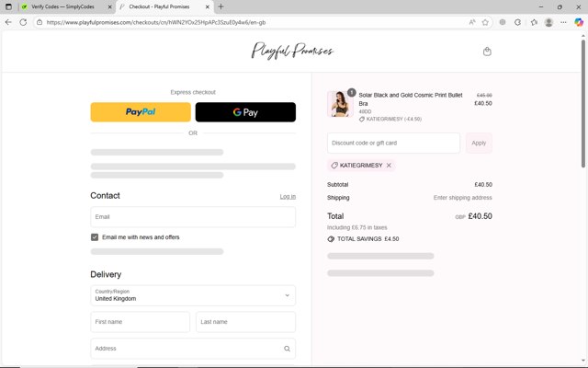Pay with PayPal express checkout
The image size is (588, 368).
pyautogui.click(x=141, y=112)
